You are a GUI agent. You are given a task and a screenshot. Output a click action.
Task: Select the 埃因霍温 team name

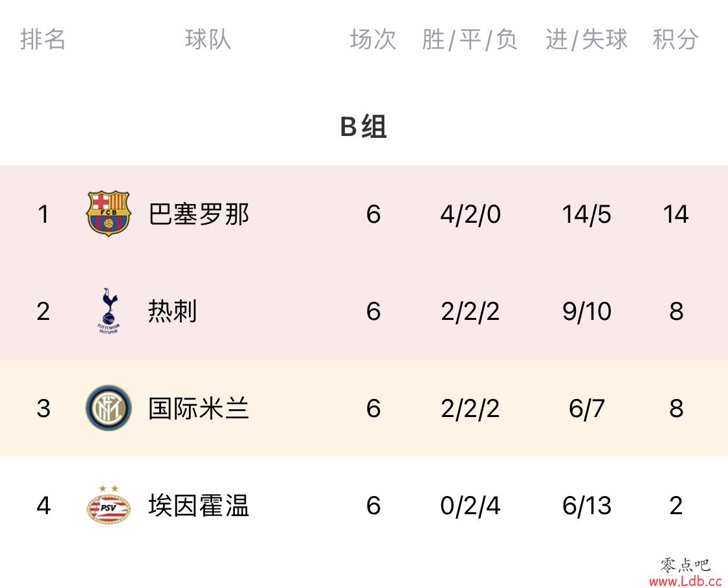point(199,505)
